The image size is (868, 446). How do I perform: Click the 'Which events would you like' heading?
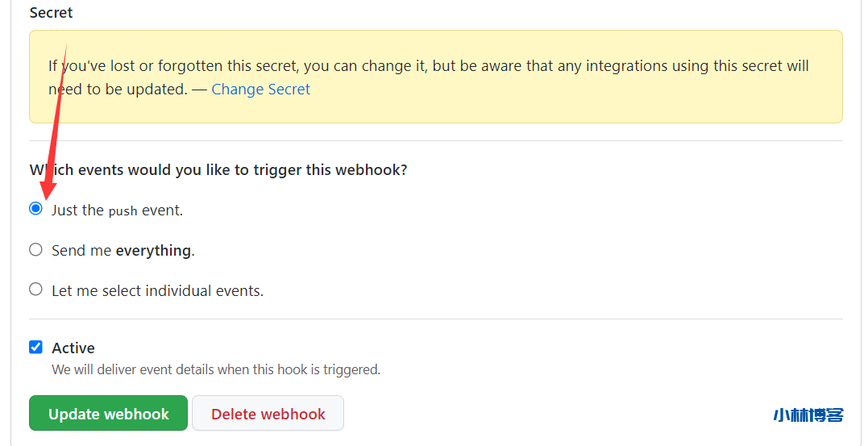(218, 170)
